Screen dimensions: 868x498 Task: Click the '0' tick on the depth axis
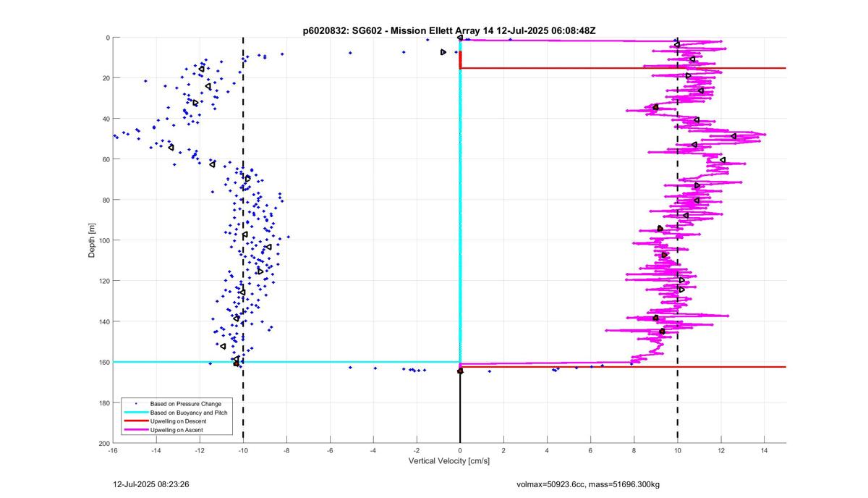pos(107,38)
